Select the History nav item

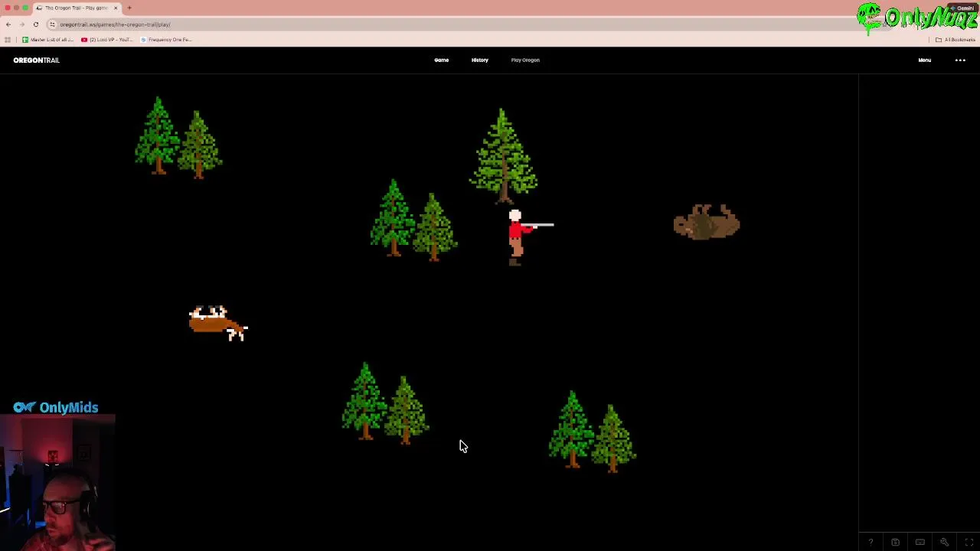click(480, 60)
